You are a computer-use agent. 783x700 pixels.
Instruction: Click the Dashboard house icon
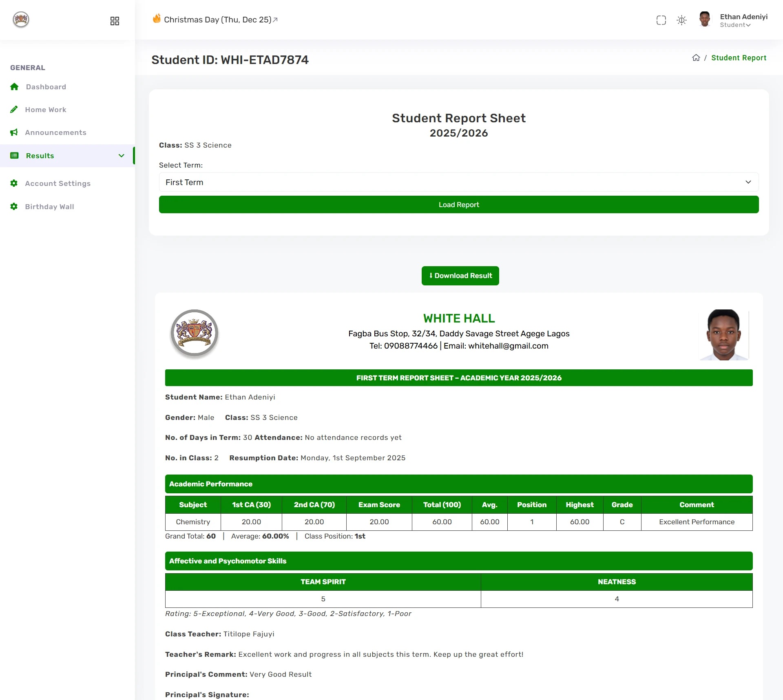pyautogui.click(x=14, y=86)
